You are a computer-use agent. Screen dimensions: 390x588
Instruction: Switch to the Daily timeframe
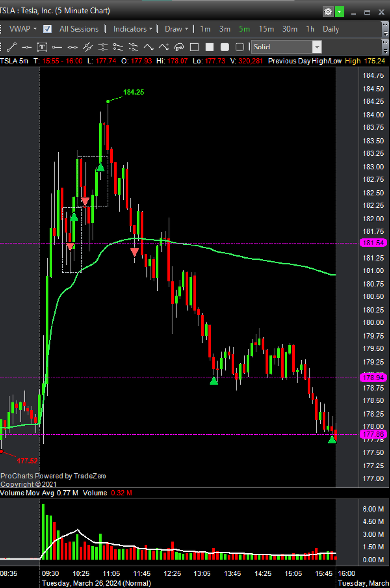click(331, 29)
